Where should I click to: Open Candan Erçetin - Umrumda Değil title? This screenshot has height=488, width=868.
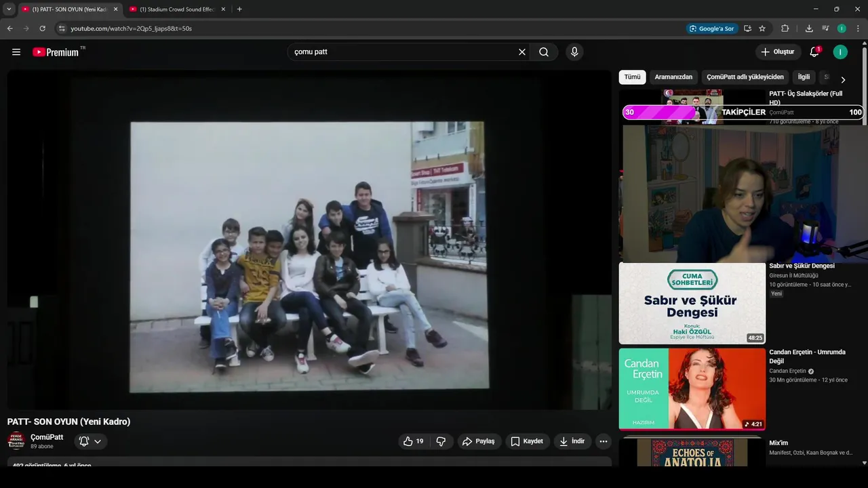click(x=807, y=357)
